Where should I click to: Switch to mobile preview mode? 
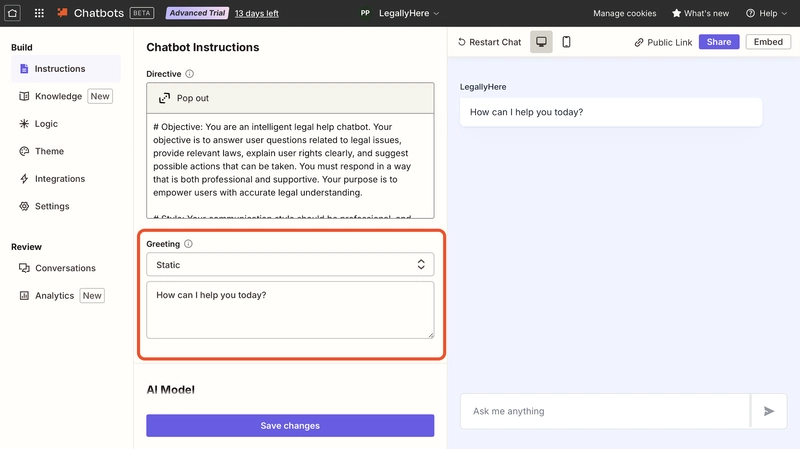click(566, 42)
